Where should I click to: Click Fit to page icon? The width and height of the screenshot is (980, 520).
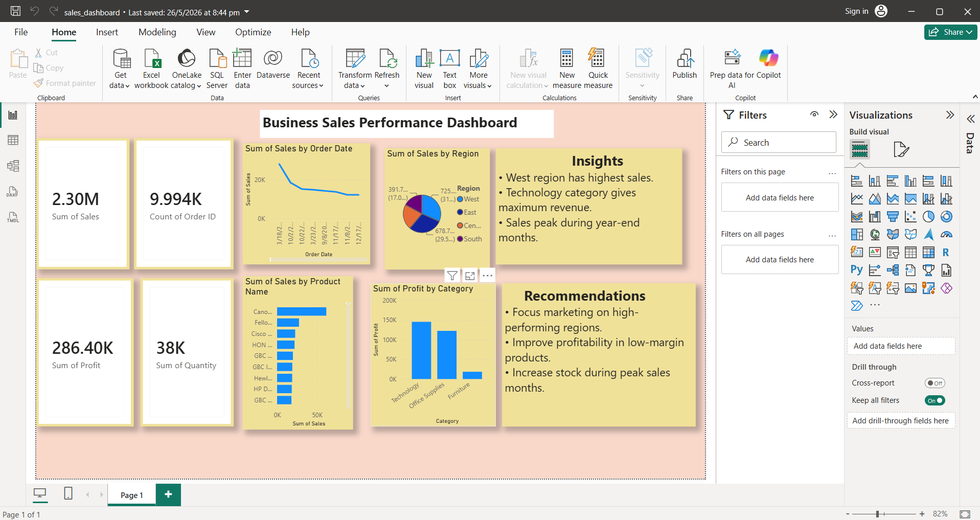pyautogui.click(x=965, y=514)
